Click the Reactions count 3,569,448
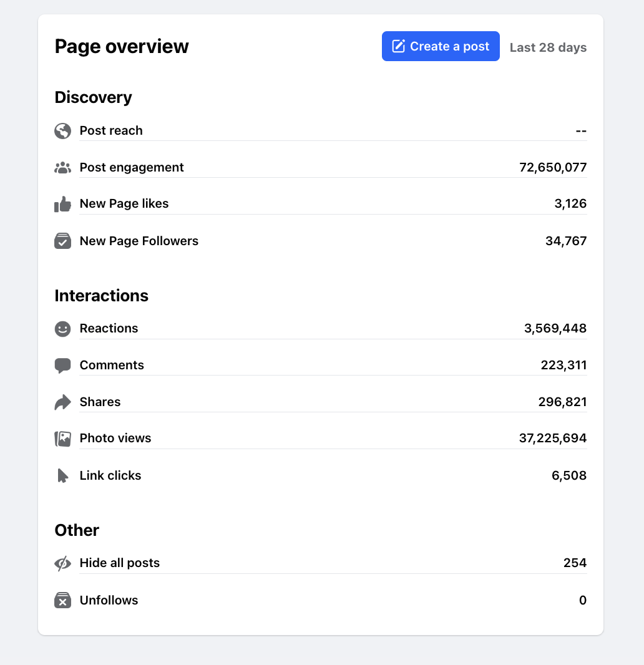This screenshot has width=644, height=665. (x=555, y=329)
